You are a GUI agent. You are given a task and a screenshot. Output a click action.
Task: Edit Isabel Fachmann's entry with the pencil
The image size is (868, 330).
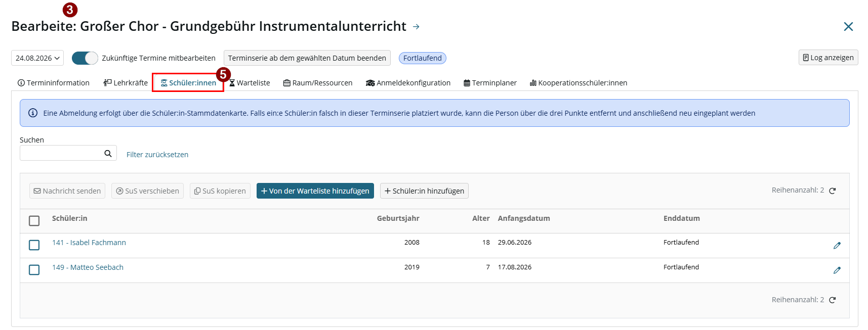click(x=837, y=246)
